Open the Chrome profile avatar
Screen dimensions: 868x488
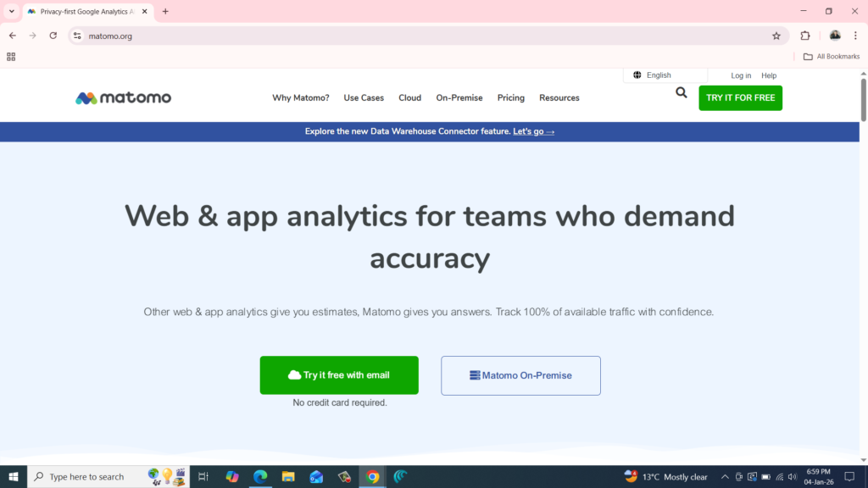click(x=835, y=36)
